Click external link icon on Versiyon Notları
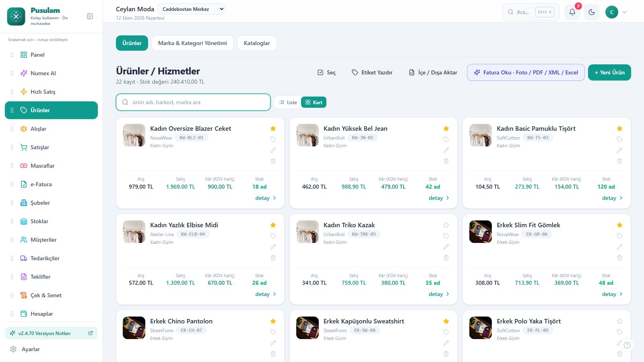The width and height of the screenshot is (644, 362). point(91,333)
